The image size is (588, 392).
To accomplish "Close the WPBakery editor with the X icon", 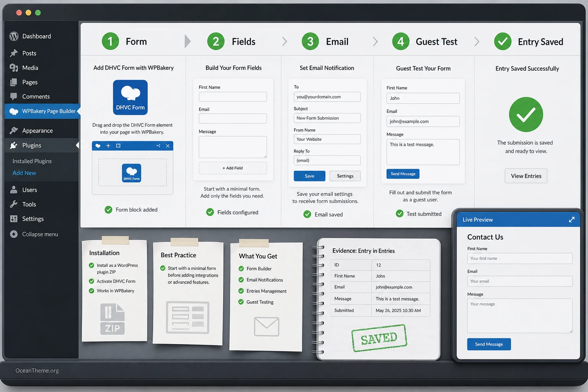I will 168,146.
